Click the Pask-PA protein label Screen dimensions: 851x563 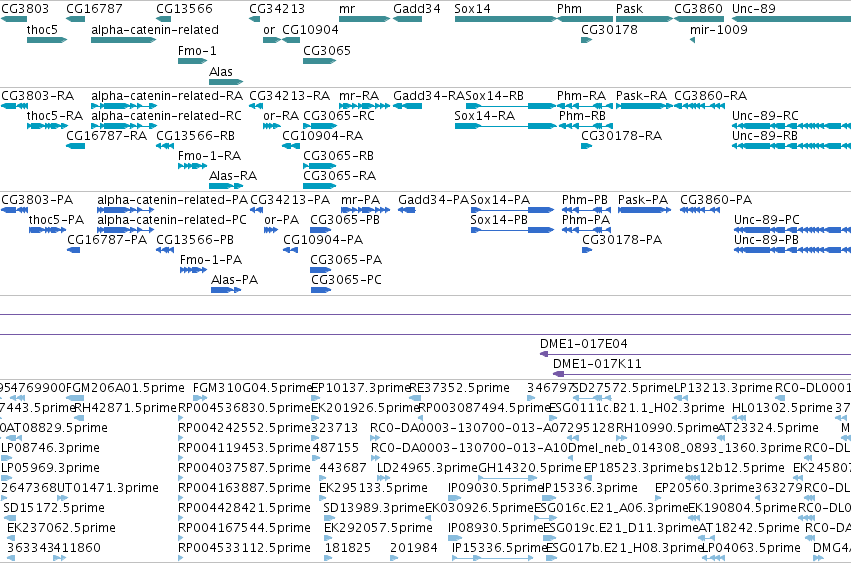643,200
